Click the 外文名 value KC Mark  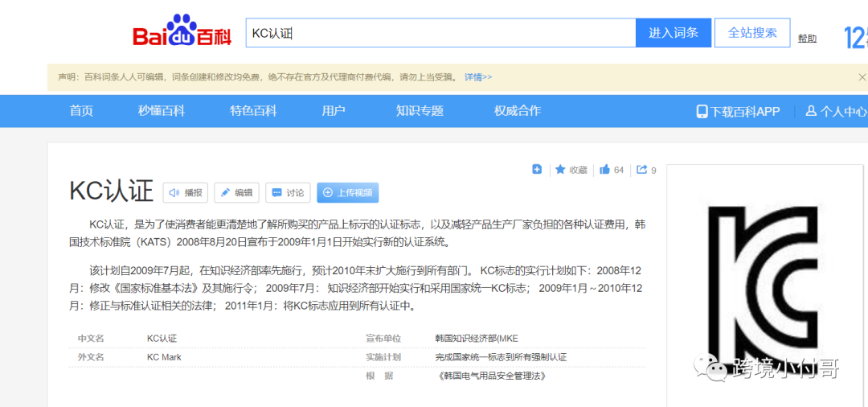[x=164, y=357]
